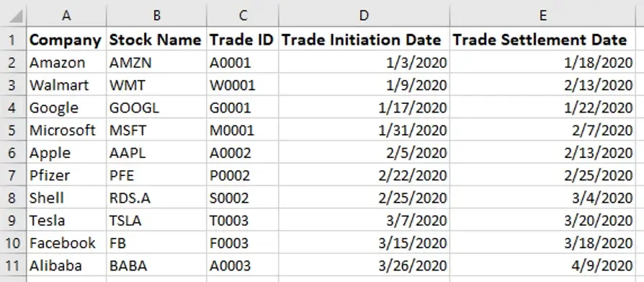Select initiation date 2/22/2020 cell
The image size is (644, 282).
point(364,175)
